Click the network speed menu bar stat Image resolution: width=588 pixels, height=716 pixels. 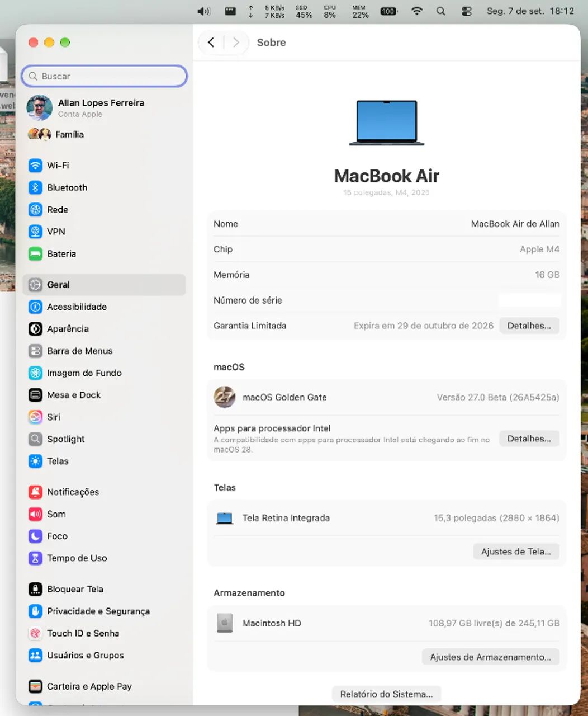tap(267, 11)
